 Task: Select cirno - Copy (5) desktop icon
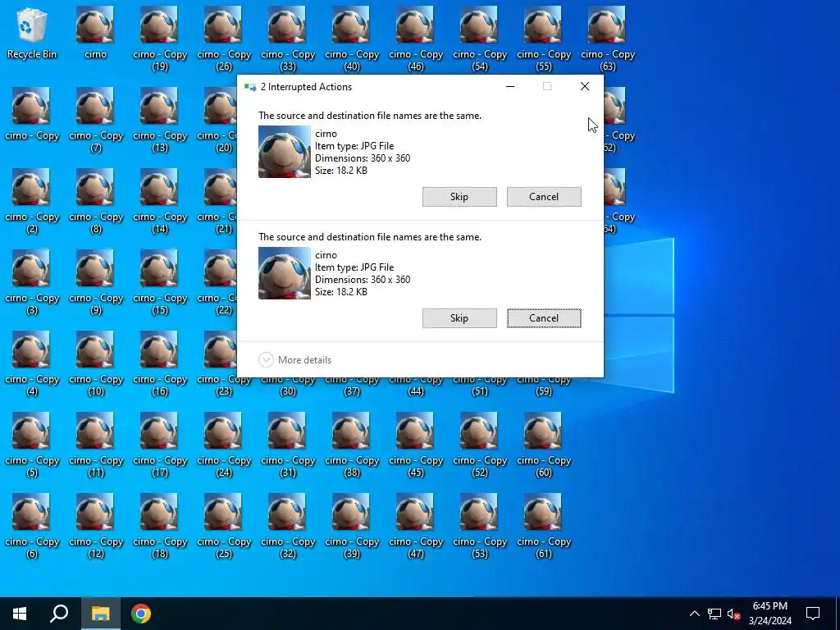(32, 445)
